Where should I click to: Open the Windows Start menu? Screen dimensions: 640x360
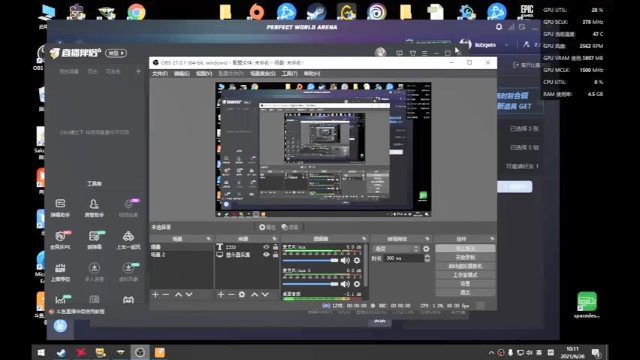tap(41, 353)
